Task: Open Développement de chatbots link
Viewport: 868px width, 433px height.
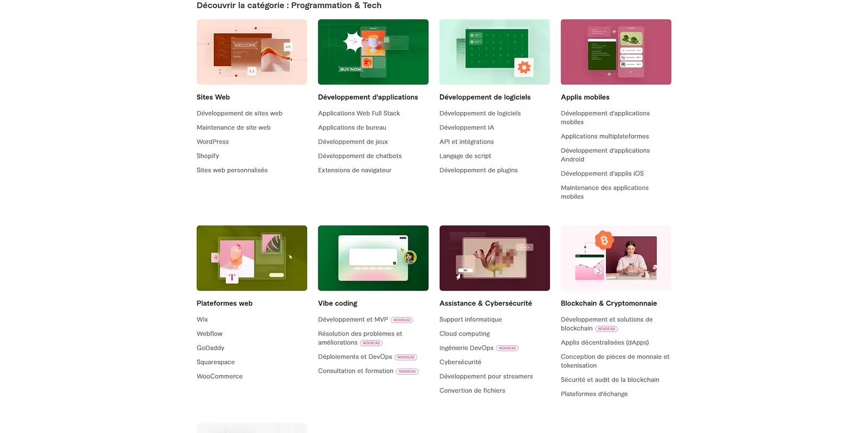Action: pos(360,156)
